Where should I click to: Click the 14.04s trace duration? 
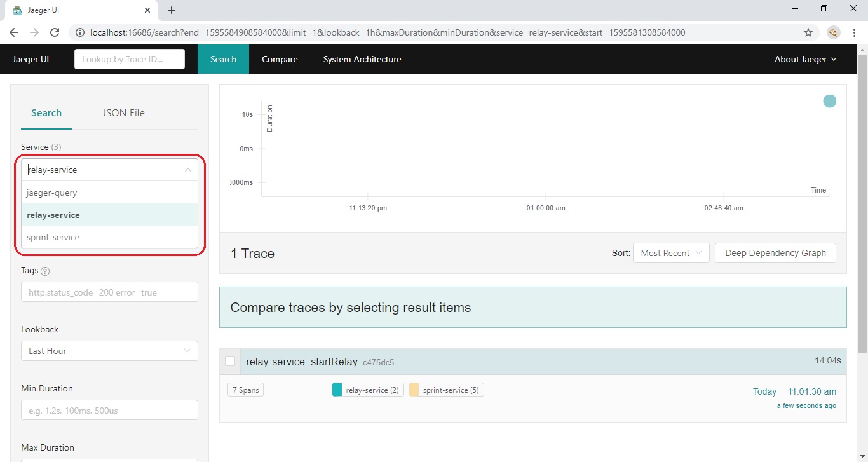[828, 361]
